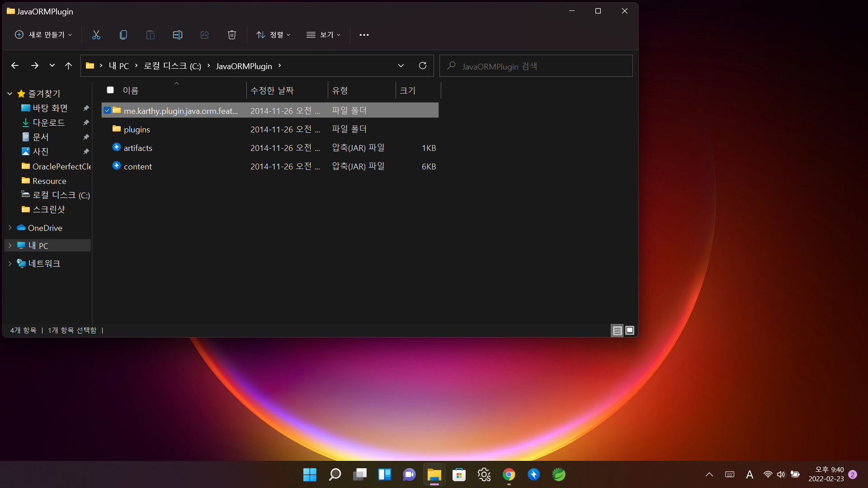868x488 pixels.
Task: Switch to large thumbnails view icon
Action: [629, 330]
